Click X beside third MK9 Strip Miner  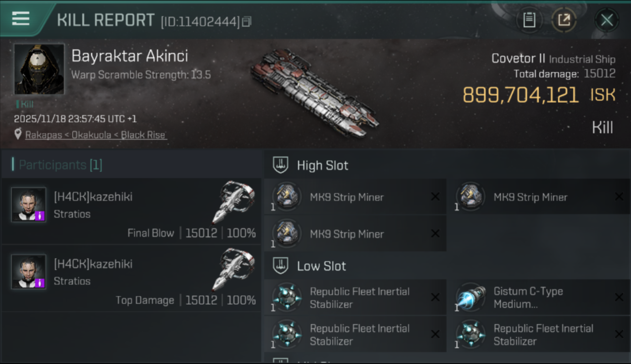[435, 233]
